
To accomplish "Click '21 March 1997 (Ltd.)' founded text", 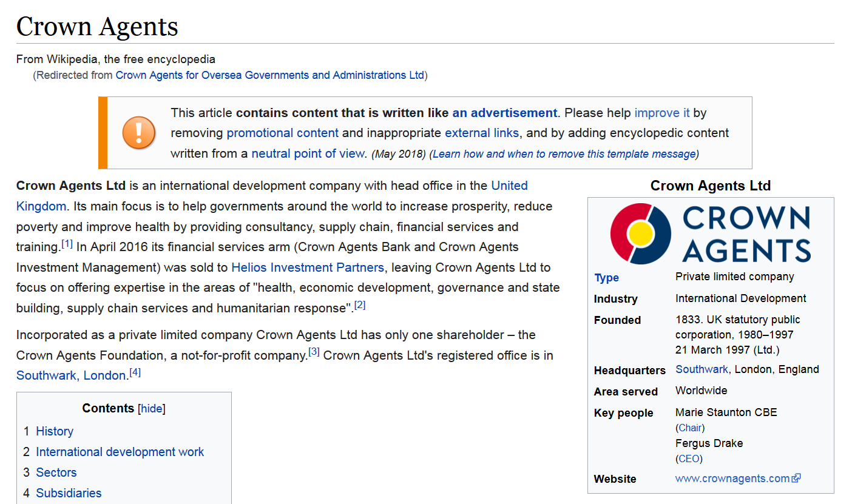I will pos(728,350).
